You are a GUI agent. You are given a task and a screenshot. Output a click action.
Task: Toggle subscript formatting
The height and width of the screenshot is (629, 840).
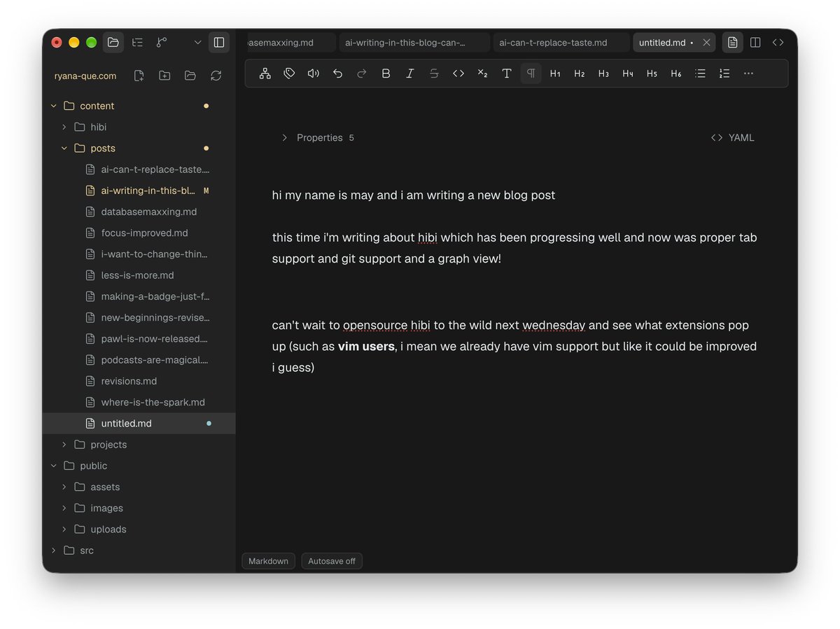(x=482, y=74)
